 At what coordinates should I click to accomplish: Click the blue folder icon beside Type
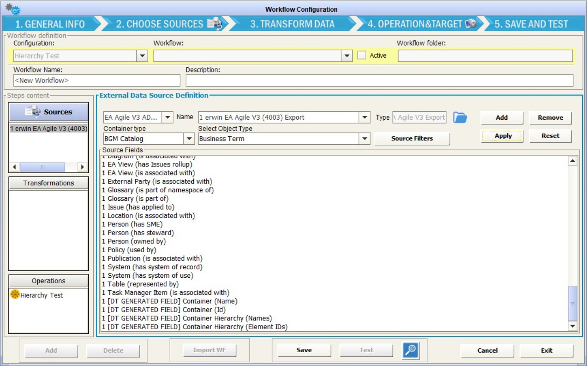pyautogui.click(x=460, y=118)
